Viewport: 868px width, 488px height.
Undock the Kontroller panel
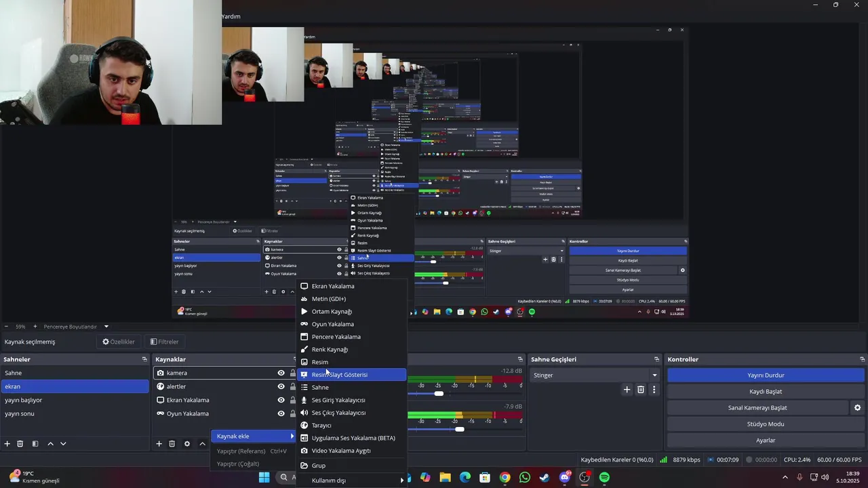coord(863,359)
